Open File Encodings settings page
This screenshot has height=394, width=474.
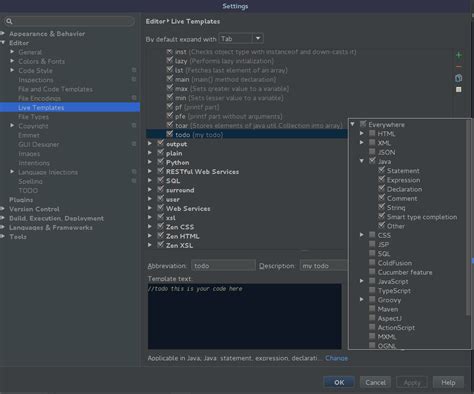(x=39, y=98)
